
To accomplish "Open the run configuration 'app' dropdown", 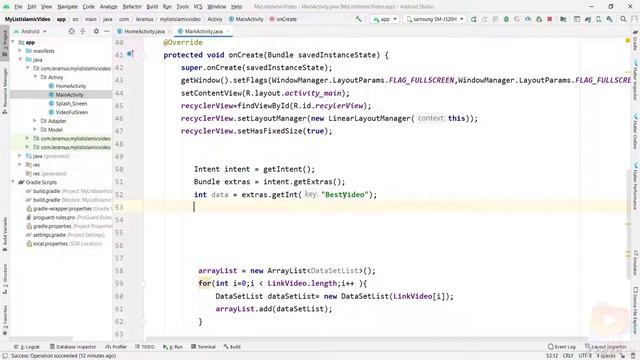I will pos(385,19).
